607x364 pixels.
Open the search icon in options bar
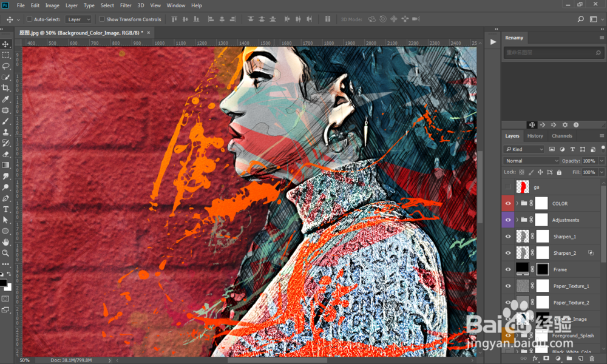[x=580, y=19]
